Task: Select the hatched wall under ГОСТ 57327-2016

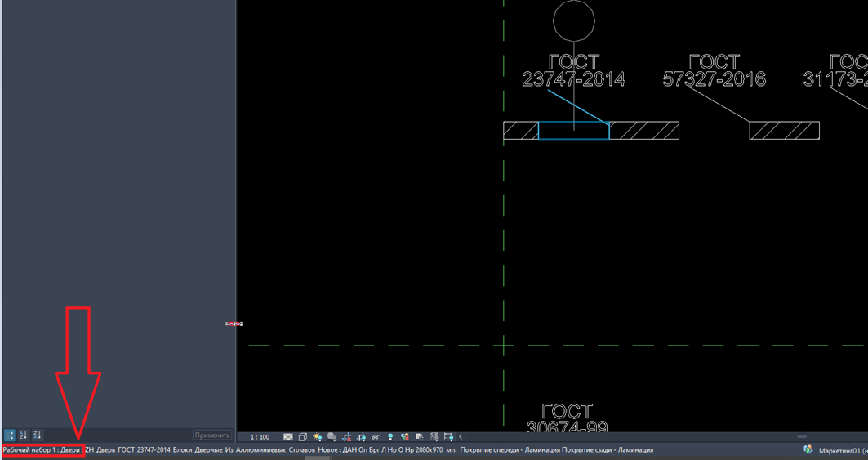Action: 785,130
